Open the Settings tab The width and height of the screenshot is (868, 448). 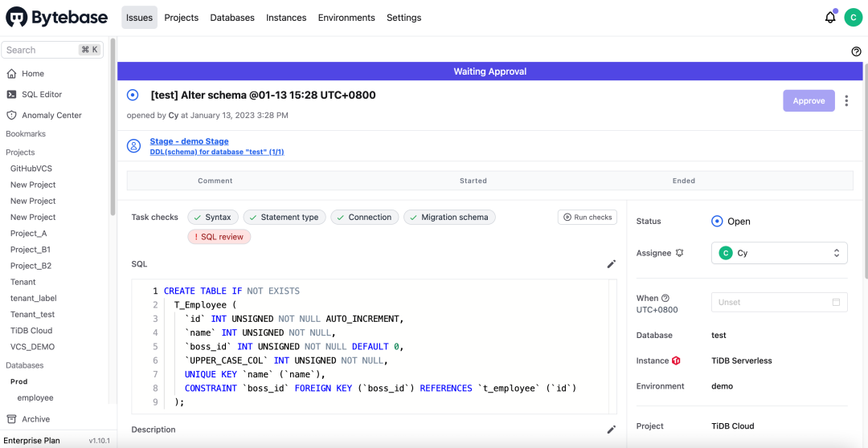(403, 18)
